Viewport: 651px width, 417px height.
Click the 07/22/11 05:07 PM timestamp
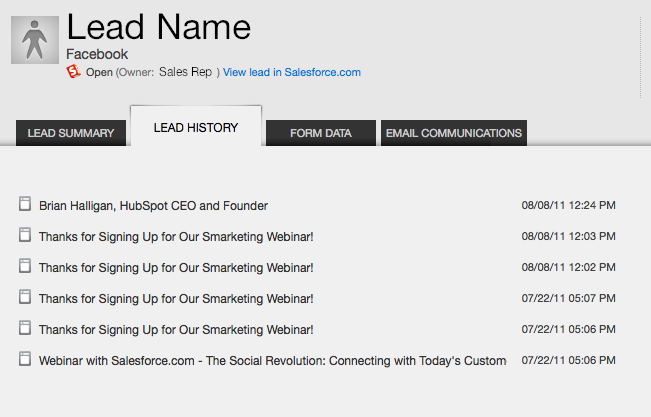[x=568, y=298]
